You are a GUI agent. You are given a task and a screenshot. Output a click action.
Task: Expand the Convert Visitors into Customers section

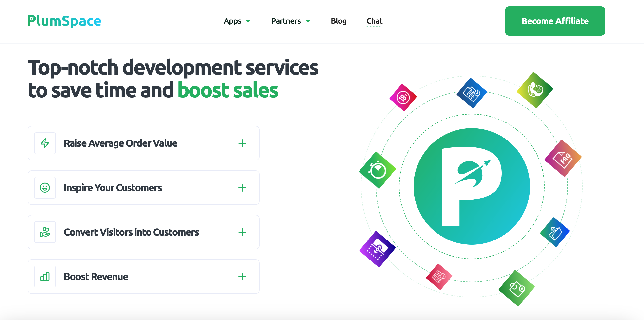tap(242, 232)
